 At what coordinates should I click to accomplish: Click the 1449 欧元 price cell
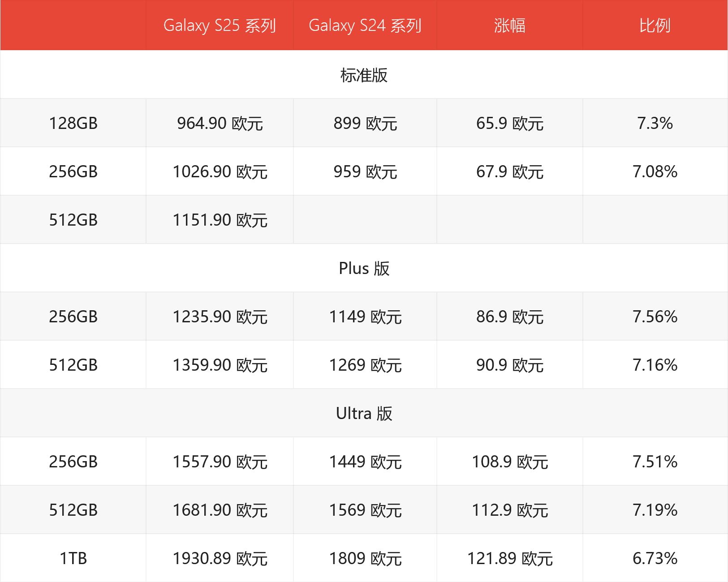coord(365,462)
